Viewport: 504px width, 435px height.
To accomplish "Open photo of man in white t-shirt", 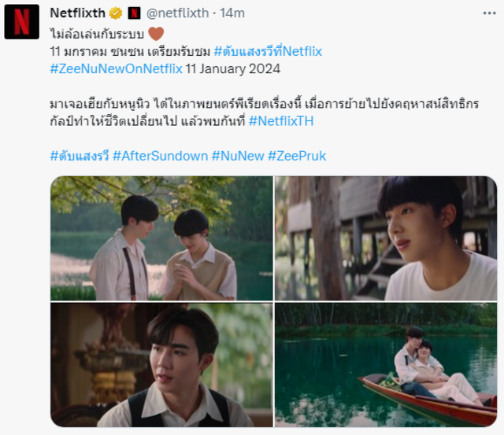I will click(x=386, y=238).
